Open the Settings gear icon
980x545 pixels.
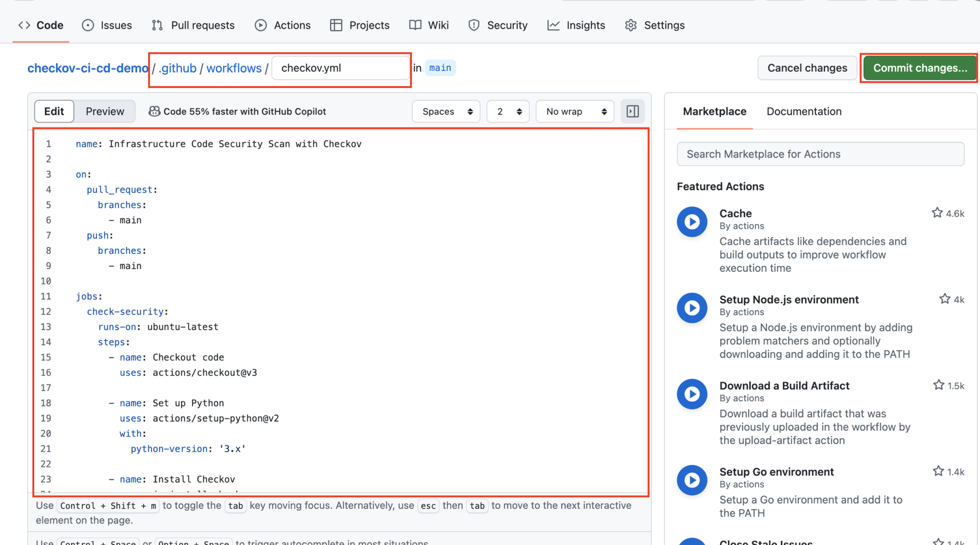coord(631,25)
